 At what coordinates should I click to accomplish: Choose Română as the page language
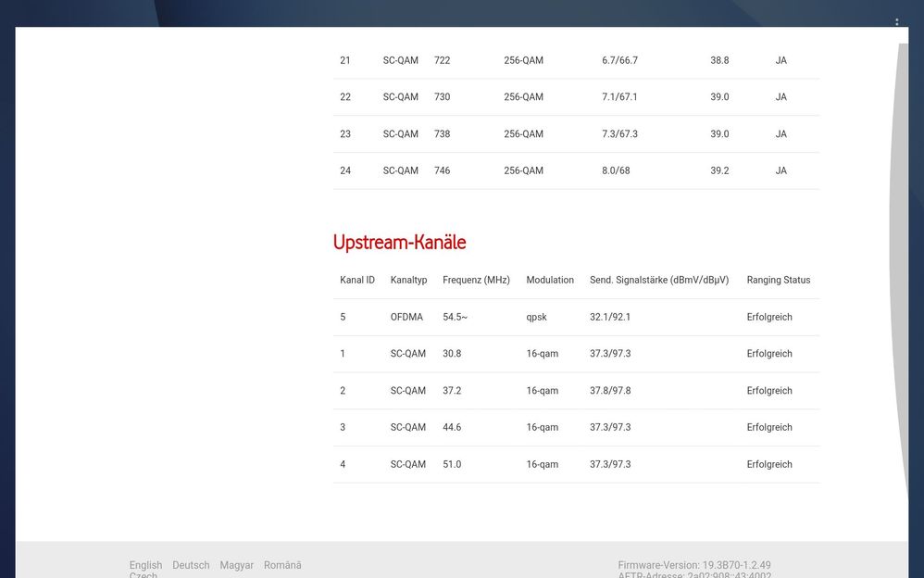coord(282,564)
